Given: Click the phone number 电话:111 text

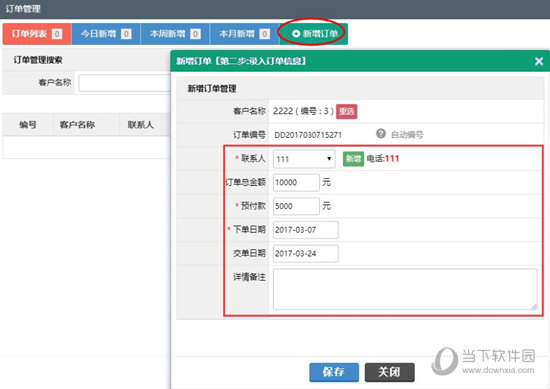Looking at the screenshot, I should coord(383,159).
